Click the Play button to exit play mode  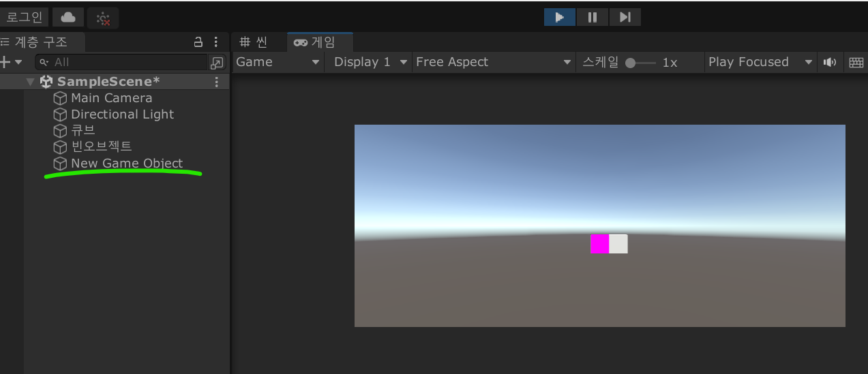tap(559, 17)
